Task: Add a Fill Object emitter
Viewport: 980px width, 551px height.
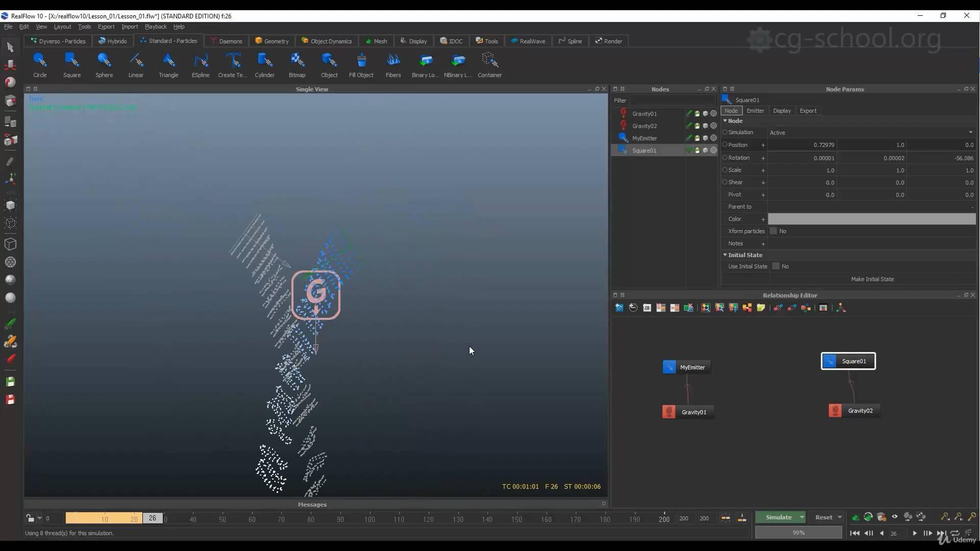Action: pyautogui.click(x=361, y=65)
